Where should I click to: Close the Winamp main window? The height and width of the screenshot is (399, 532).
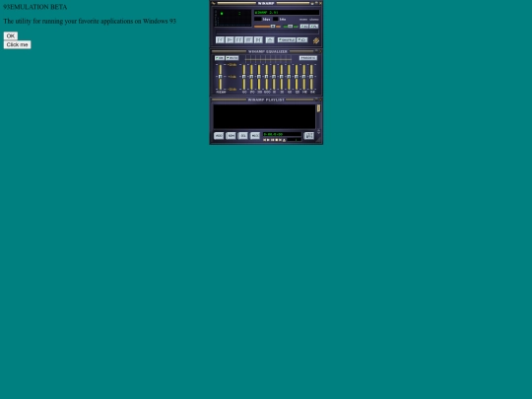pyautogui.click(x=320, y=3)
